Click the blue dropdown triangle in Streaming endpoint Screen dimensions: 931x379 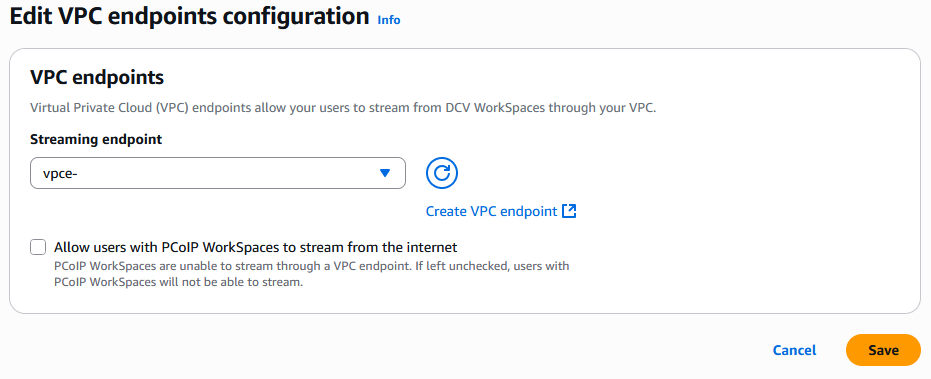tap(385, 173)
